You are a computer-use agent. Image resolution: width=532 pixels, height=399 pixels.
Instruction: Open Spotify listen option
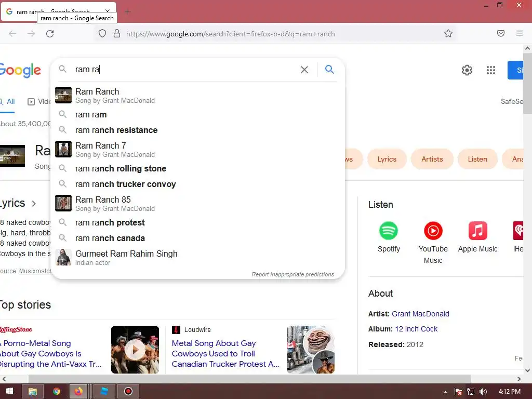[x=389, y=237]
